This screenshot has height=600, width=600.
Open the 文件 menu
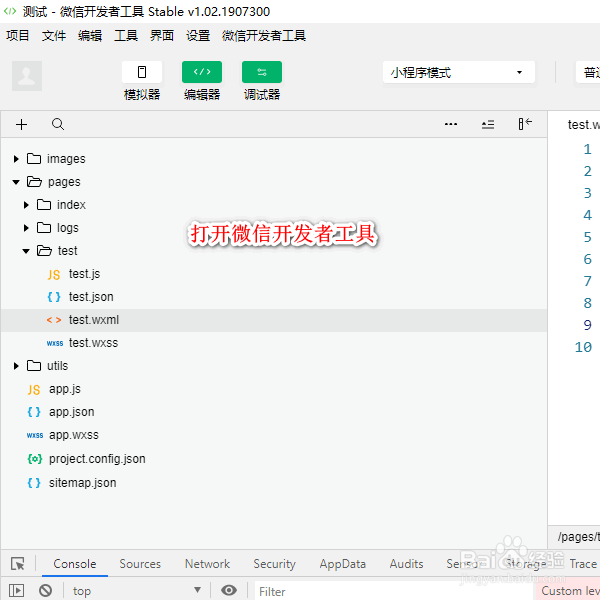[54, 36]
